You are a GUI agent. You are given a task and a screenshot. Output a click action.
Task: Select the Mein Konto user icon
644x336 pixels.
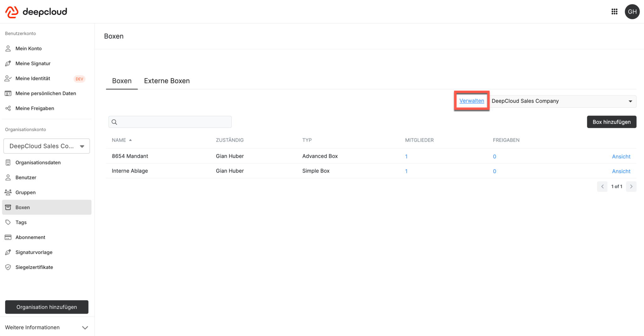[8, 48]
